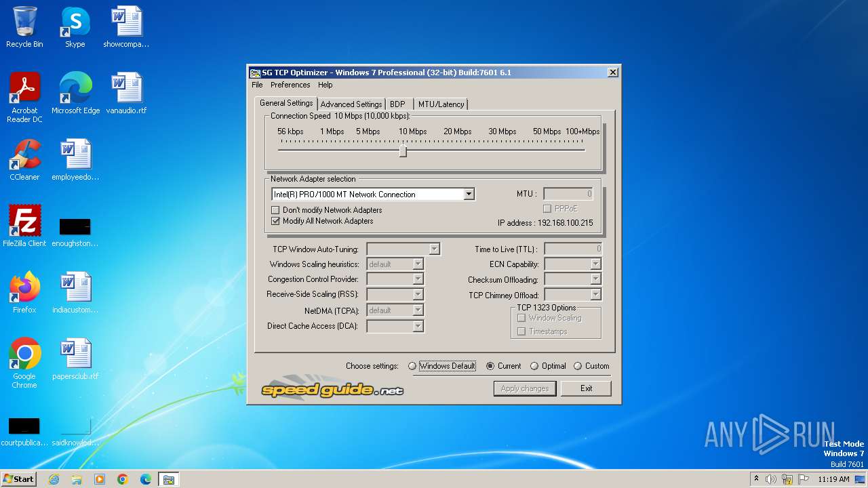The height and width of the screenshot is (488, 868).
Task: Click the Action Center flag tray icon
Action: click(802, 479)
